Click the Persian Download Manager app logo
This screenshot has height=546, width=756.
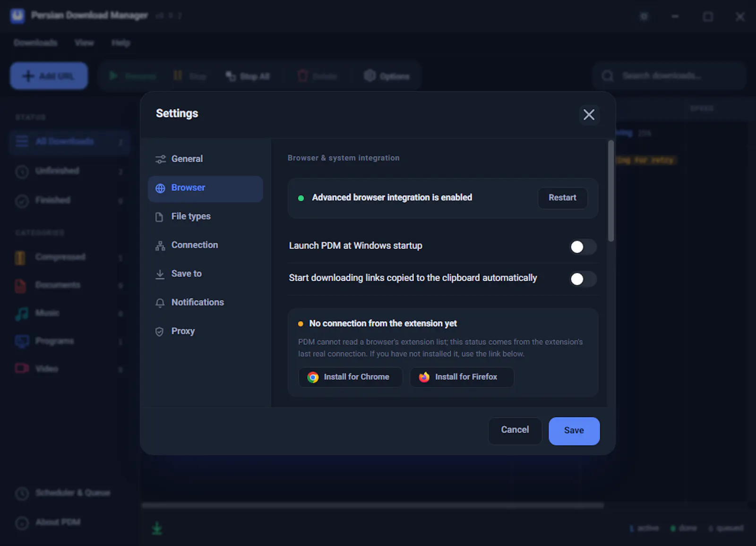pos(17,16)
